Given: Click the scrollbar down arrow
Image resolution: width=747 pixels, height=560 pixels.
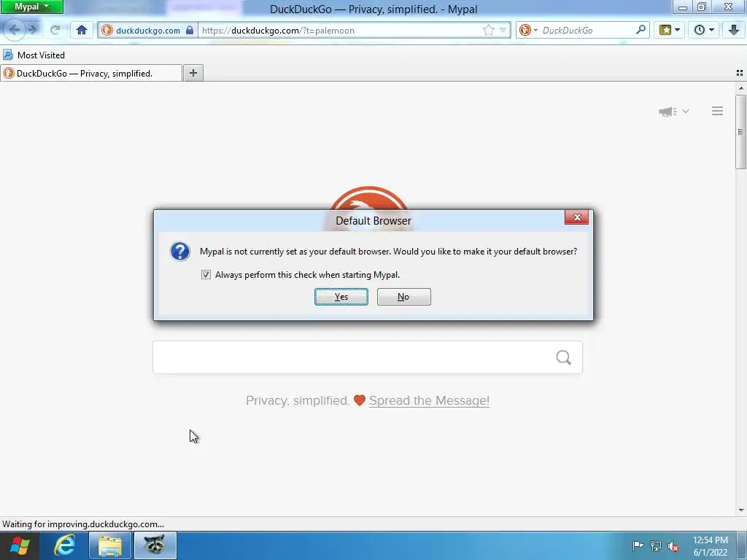Looking at the screenshot, I should [741, 510].
